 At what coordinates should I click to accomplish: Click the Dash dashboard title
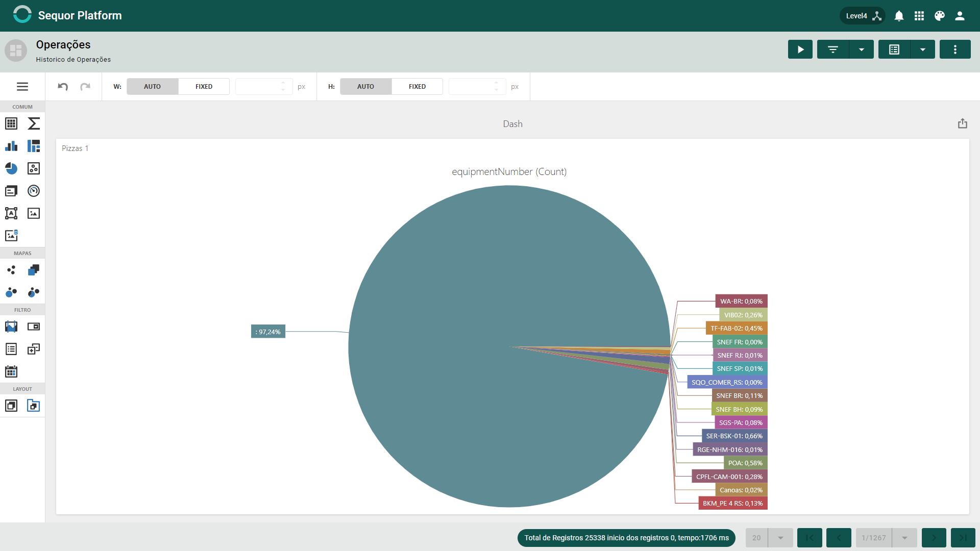point(512,124)
